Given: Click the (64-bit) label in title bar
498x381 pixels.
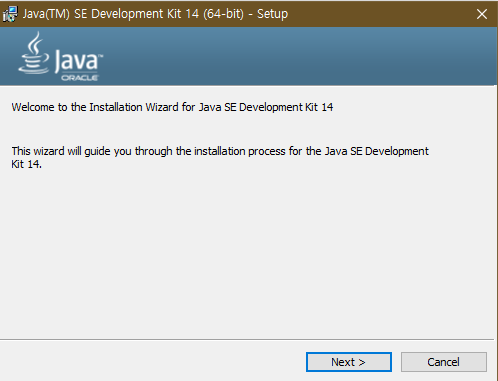Looking at the screenshot, I should 223,14.
